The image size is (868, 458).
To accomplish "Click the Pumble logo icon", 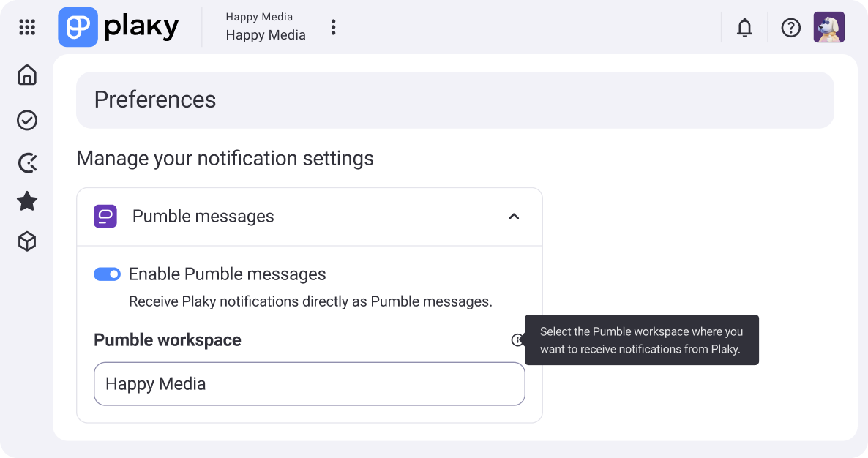I will (105, 217).
